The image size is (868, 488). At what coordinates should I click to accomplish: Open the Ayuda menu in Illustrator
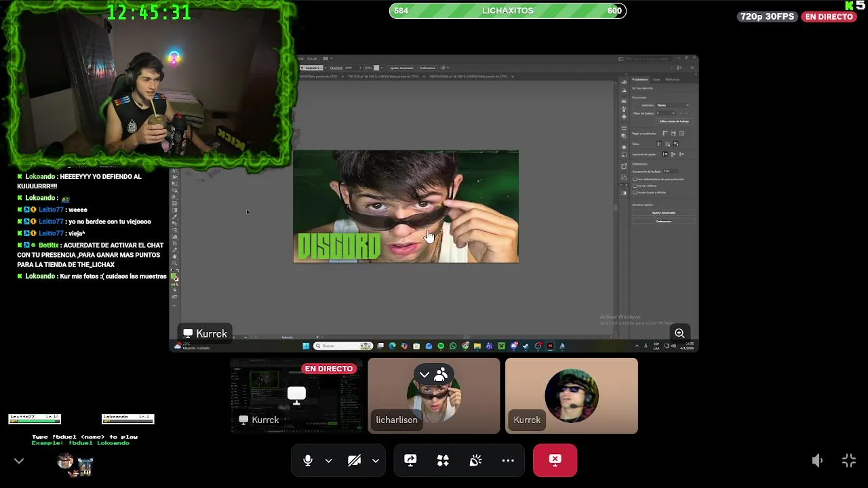click(312, 58)
